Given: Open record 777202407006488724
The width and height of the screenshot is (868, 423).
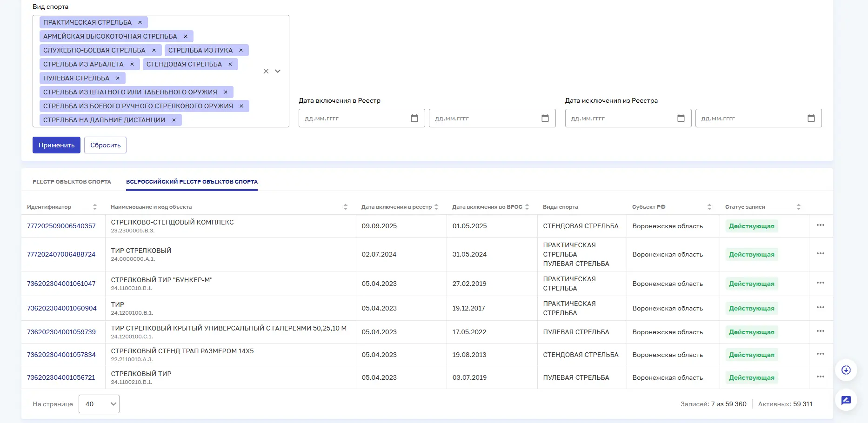Looking at the screenshot, I should click(x=61, y=254).
